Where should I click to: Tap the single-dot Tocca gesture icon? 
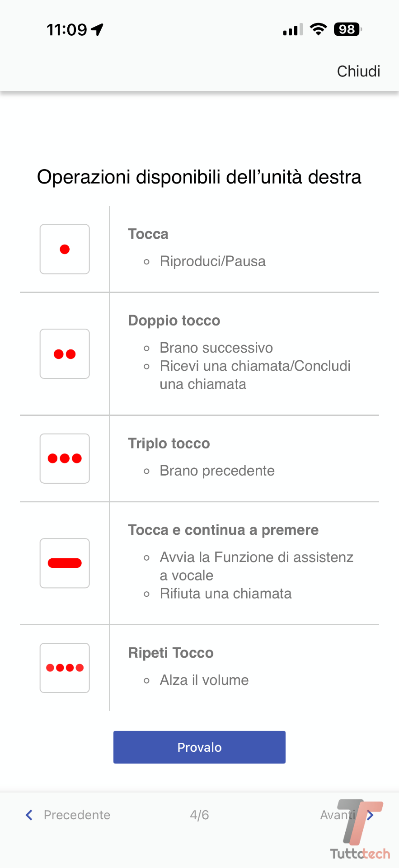click(65, 249)
